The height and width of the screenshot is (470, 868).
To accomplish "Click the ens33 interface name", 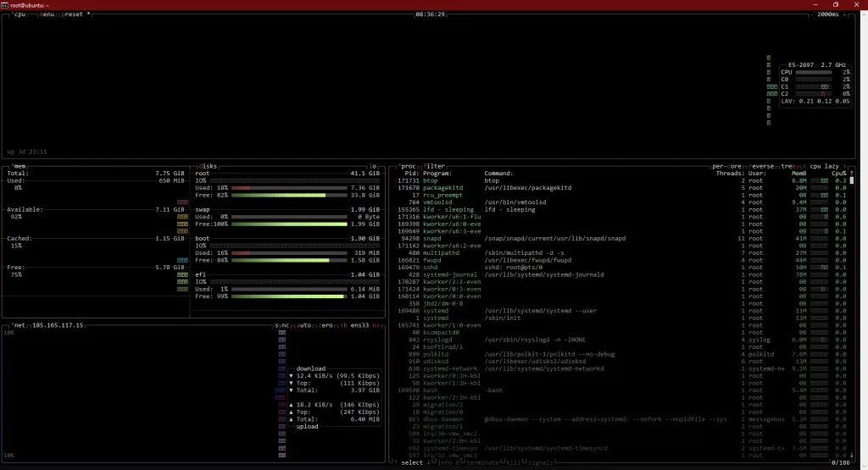I will (x=359, y=325).
